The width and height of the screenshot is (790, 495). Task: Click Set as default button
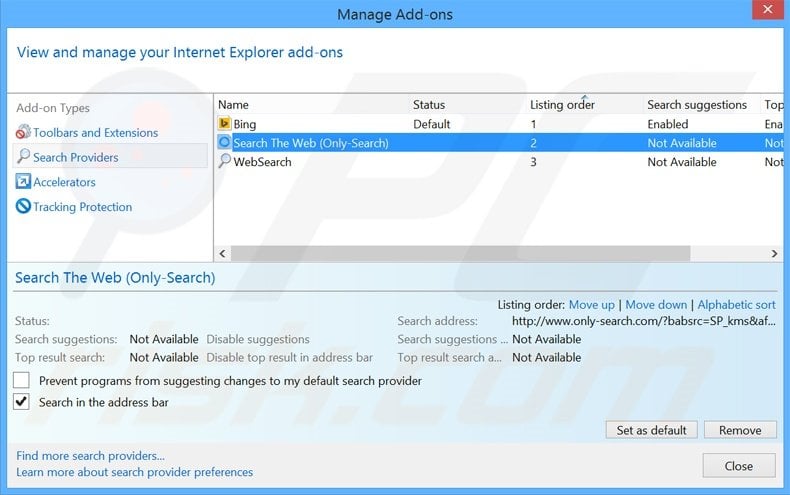(651, 430)
